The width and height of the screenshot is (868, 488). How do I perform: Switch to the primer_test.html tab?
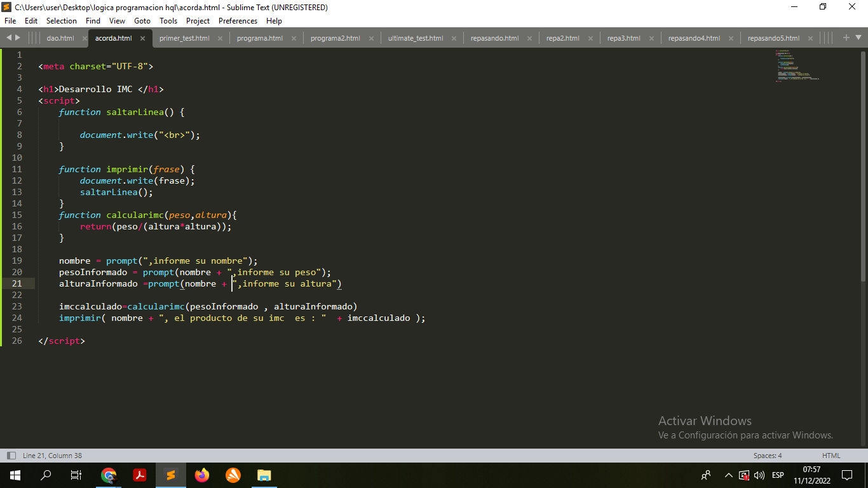coord(184,38)
